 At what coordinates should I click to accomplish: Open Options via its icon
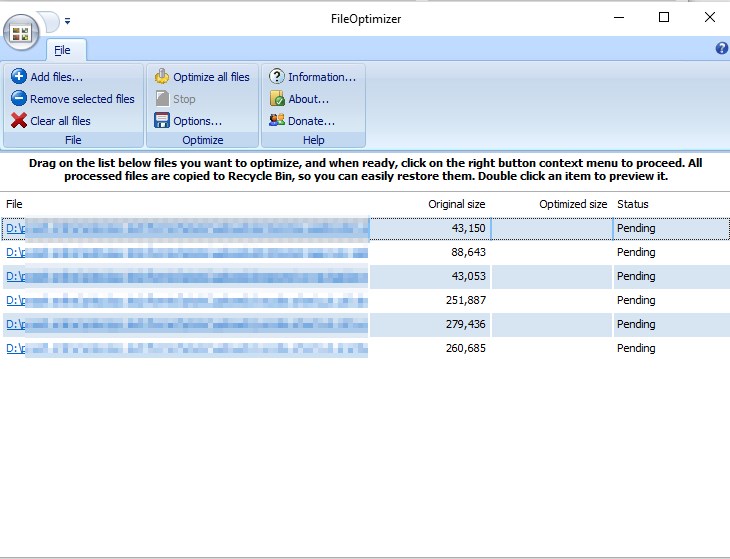click(x=162, y=121)
